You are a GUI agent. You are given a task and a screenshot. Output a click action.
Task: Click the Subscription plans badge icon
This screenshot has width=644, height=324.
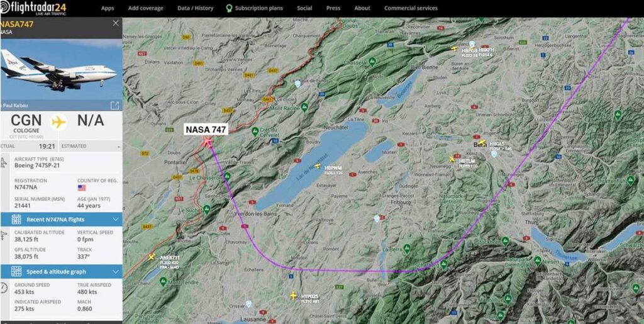(229, 8)
